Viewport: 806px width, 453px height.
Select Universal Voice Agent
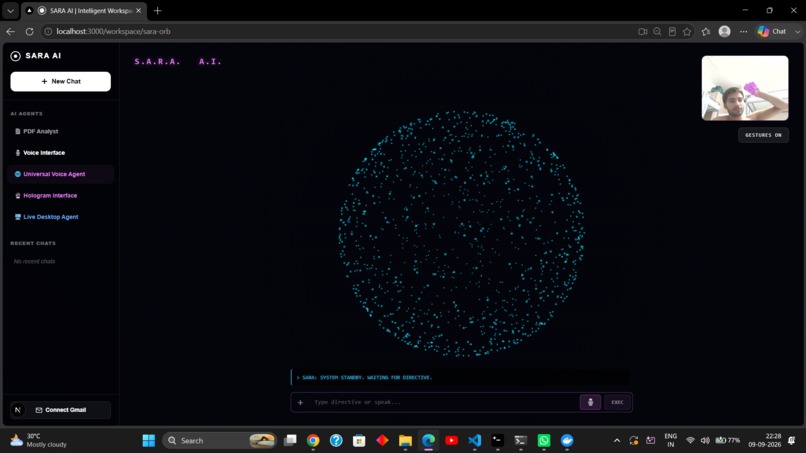pyautogui.click(x=61, y=174)
